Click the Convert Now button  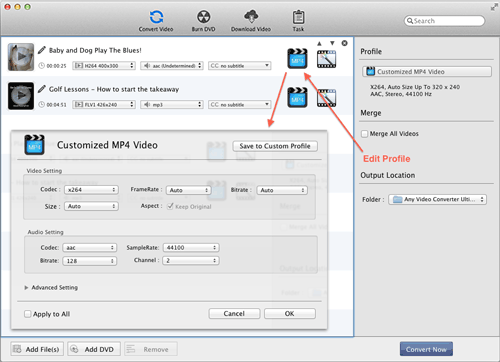tap(426, 349)
